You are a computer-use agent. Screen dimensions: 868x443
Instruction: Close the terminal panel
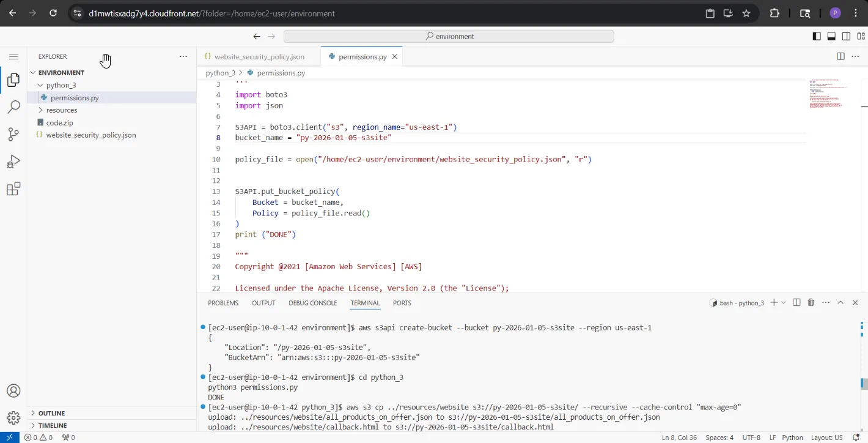855,302
